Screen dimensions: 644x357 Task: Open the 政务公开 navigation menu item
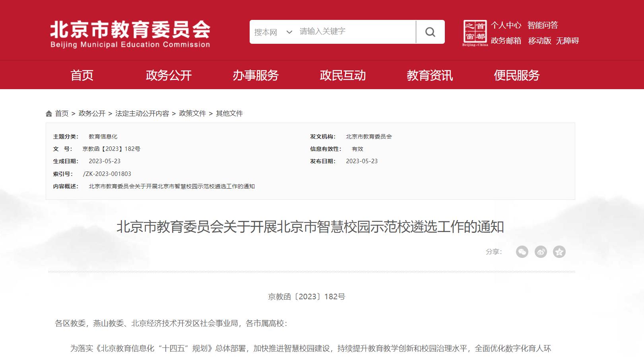pyautogui.click(x=169, y=75)
